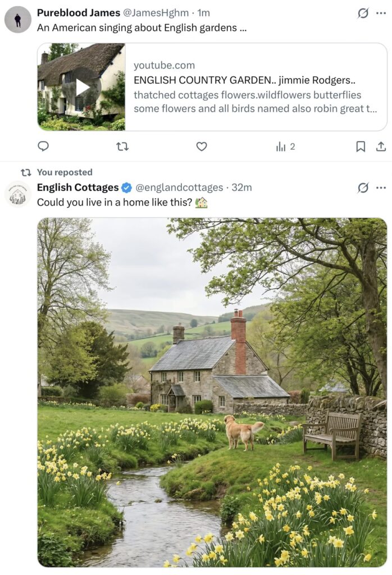
Task: Open more options for English Cottages post
Action: tap(381, 188)
